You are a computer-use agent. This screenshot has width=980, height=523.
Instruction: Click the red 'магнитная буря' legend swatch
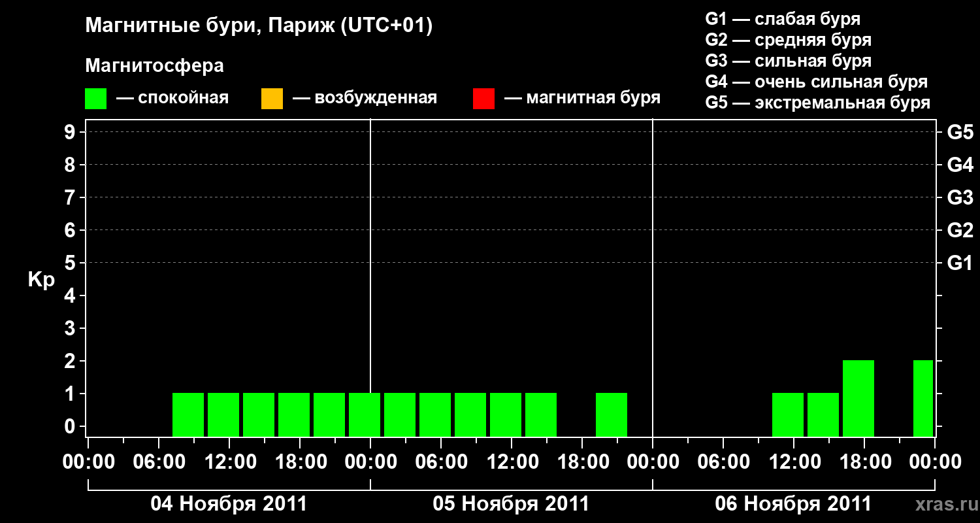pyautogui.click(x=483, y=99)
